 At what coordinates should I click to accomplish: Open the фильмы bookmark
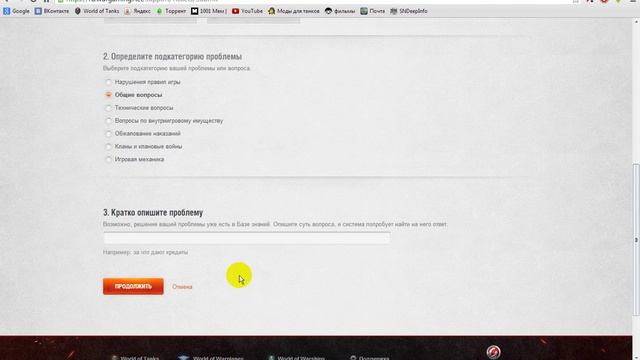[x=340, y=11]
